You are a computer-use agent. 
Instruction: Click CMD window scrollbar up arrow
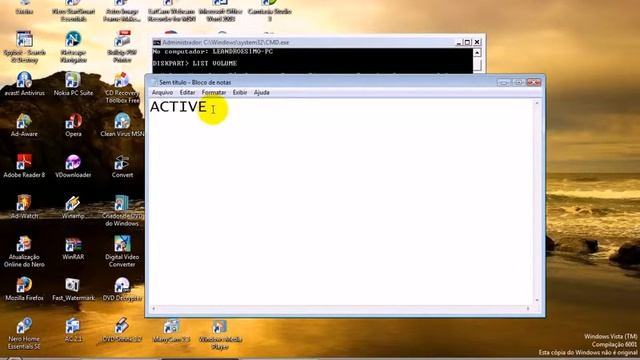pyautogui.click(x=477, y=53)
